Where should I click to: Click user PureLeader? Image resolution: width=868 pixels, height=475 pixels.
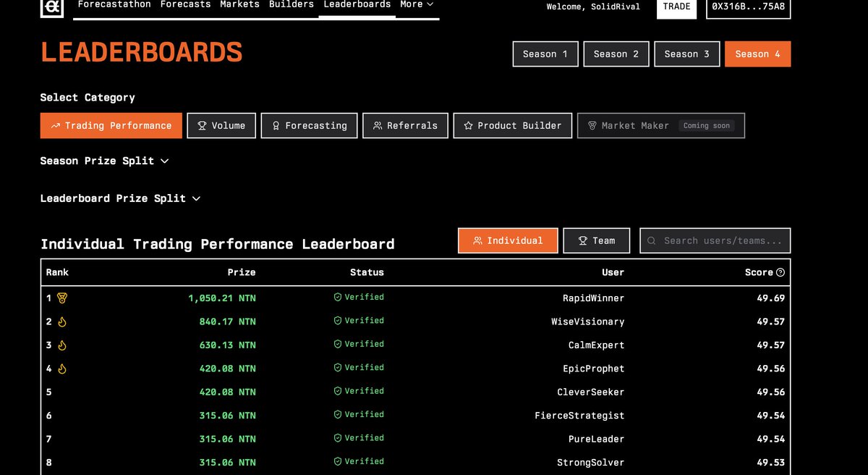(x=596, y=440)
